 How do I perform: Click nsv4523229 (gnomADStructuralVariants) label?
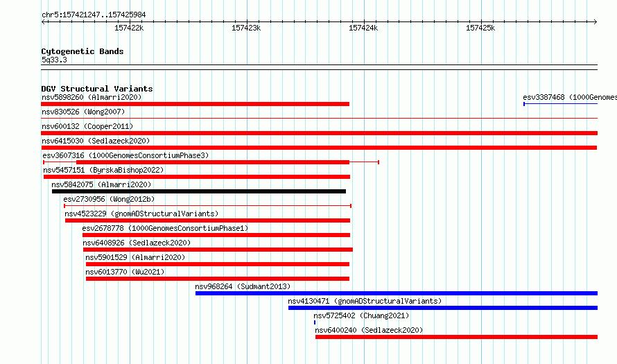(x=141, y=214)
